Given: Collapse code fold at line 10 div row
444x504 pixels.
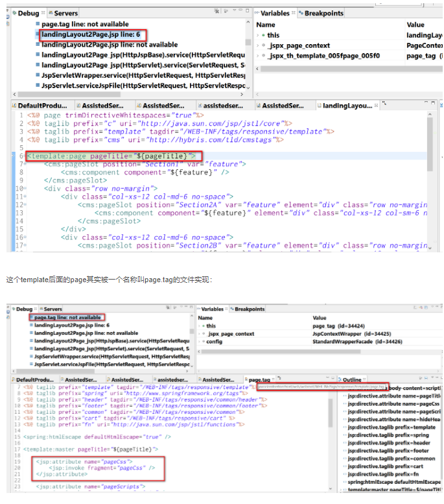Looking at the screenshot, I should (25, 189).
